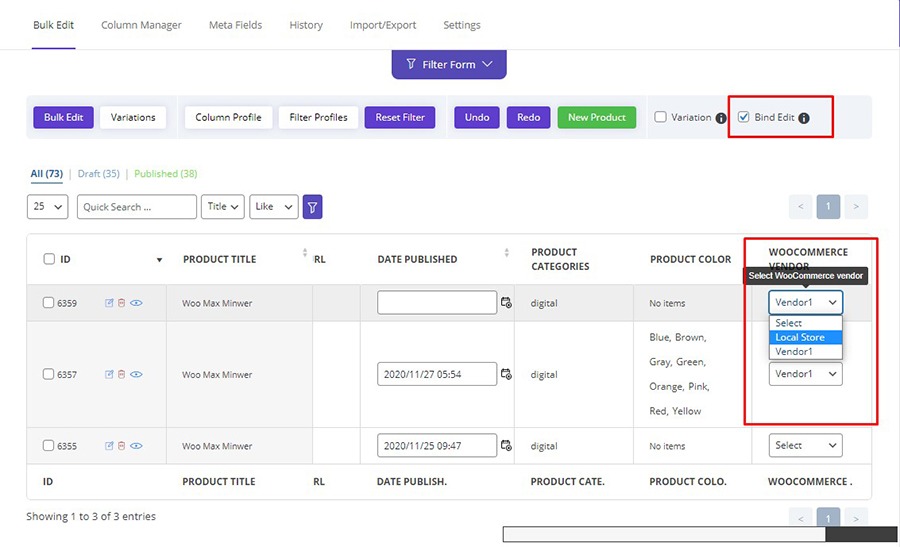Viewport: 900px width, 547px height.
Task: Click the sort arrows on Date Published column
Action: [x=507, y=253]
